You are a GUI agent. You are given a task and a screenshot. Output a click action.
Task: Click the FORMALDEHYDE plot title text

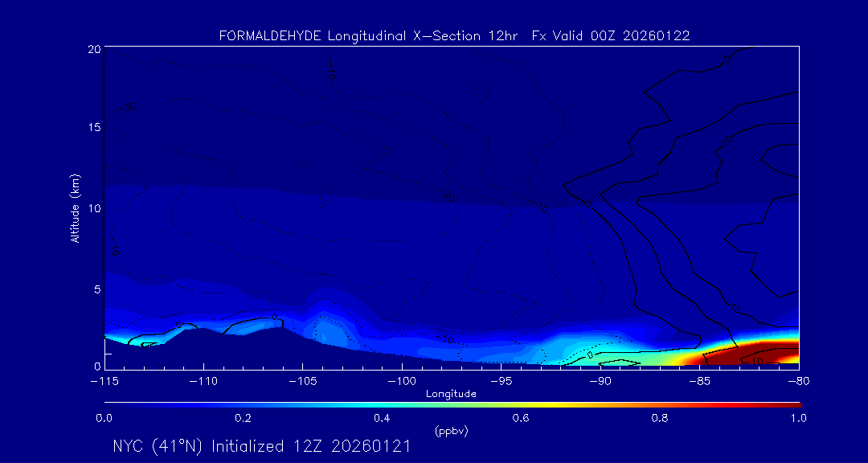click(x=454, y=35)
